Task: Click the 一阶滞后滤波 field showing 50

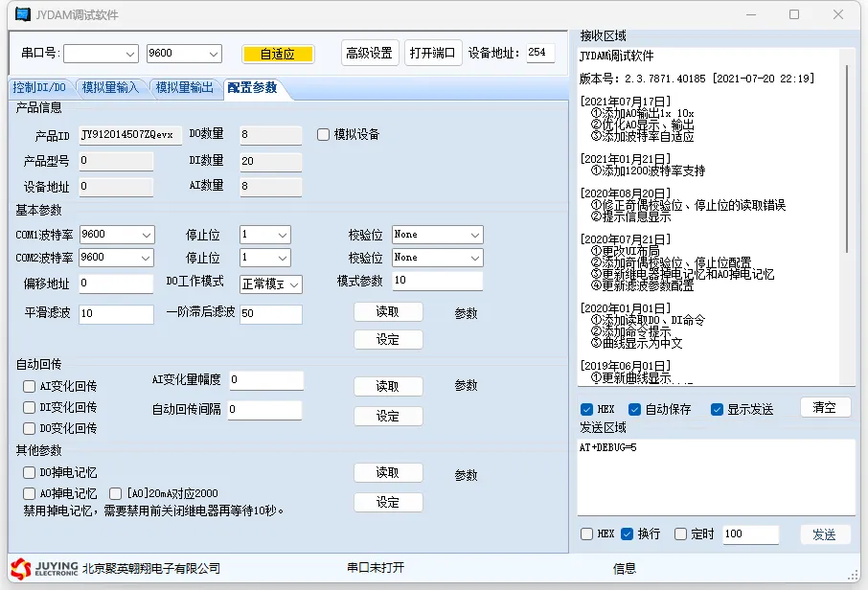Action: click(271, 314)
